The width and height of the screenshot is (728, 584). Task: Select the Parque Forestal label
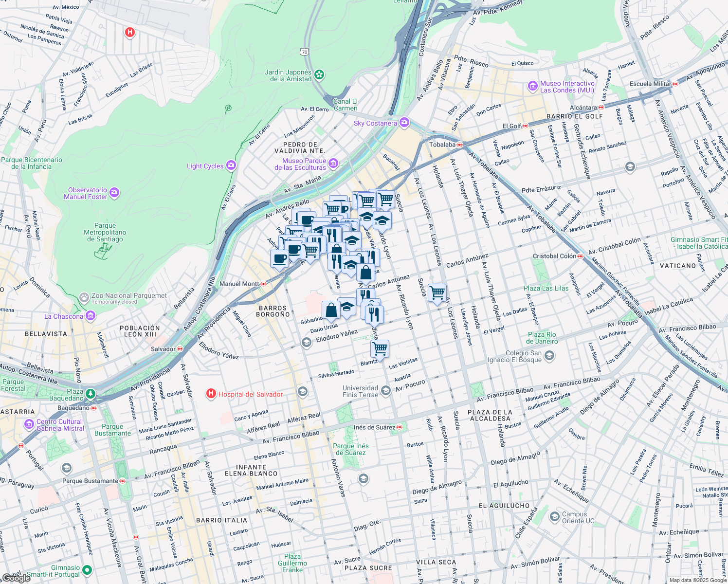coord(13,385)
